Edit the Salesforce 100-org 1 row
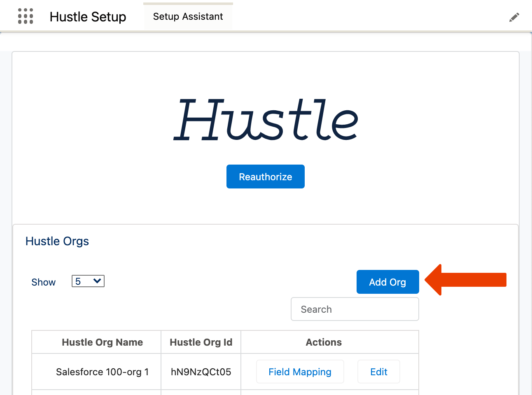532x395 pixels. click(x=379, y=372)
